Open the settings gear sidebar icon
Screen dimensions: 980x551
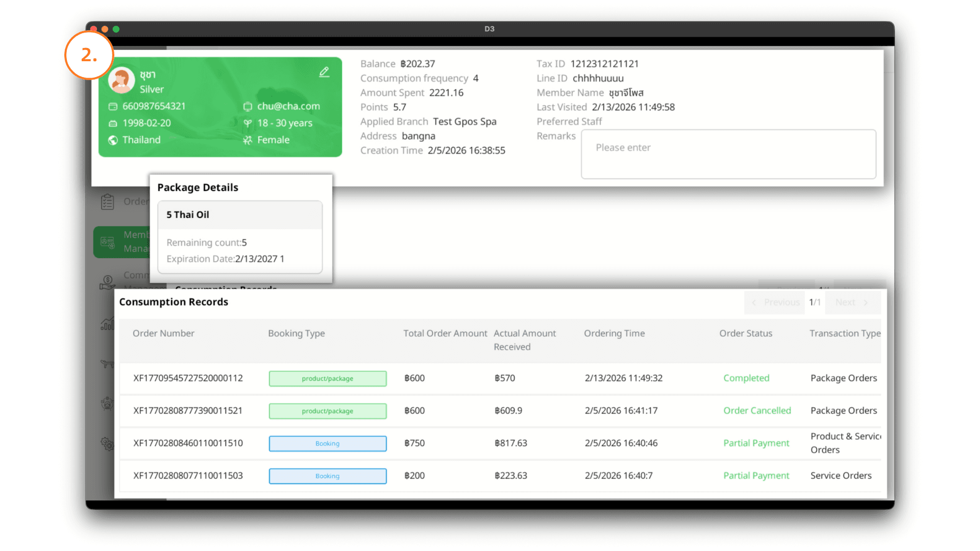[107, 444]
